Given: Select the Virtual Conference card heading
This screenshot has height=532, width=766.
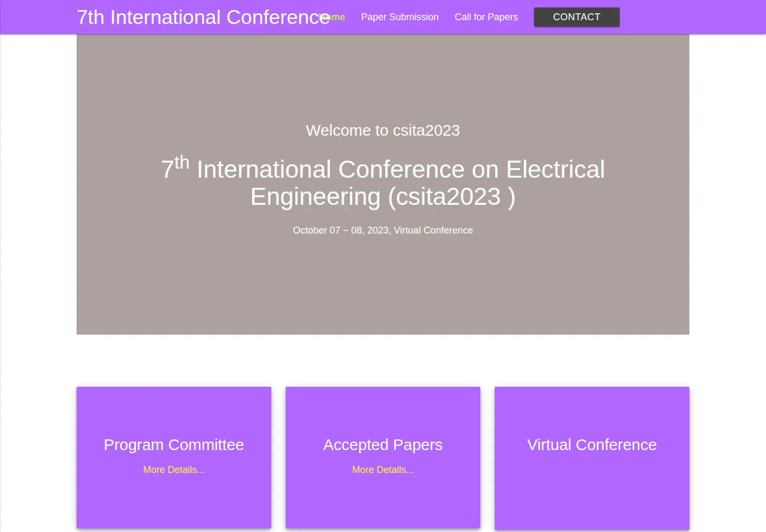Looking at the screenshot, I should click(592, 445).
